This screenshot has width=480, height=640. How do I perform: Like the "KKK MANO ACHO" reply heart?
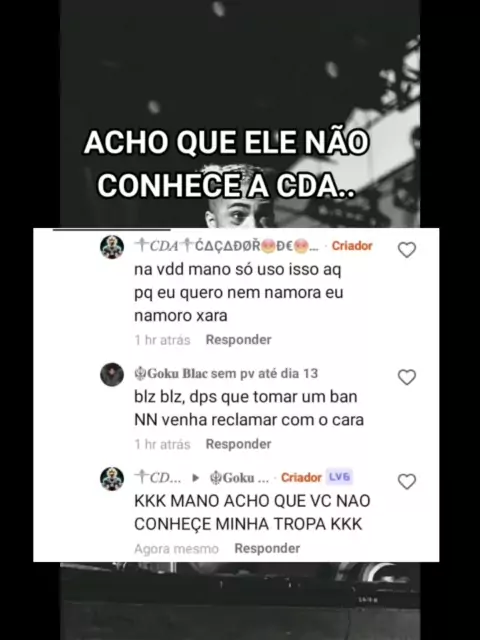(x=407, y=481)
